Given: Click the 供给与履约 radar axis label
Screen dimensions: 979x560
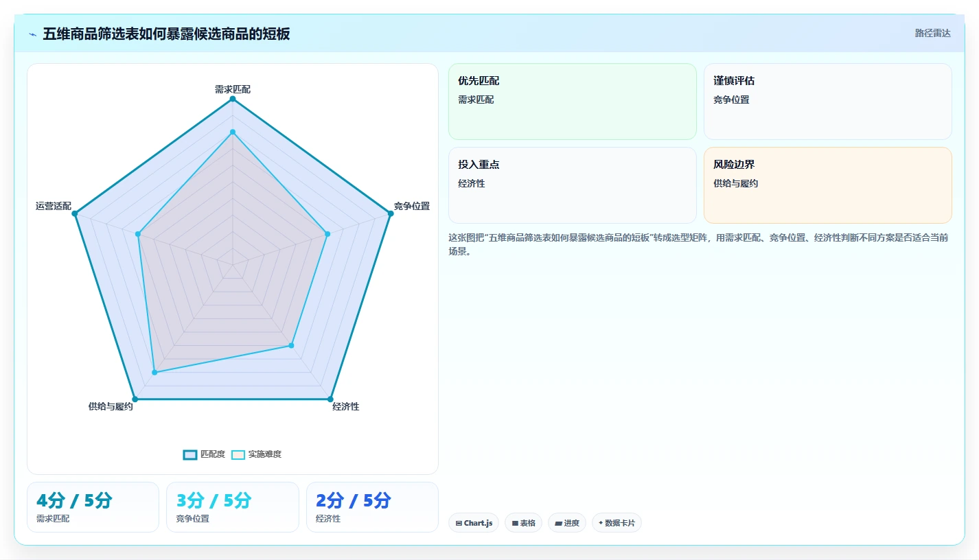Looking at the screenshot, I should point(111,406).
